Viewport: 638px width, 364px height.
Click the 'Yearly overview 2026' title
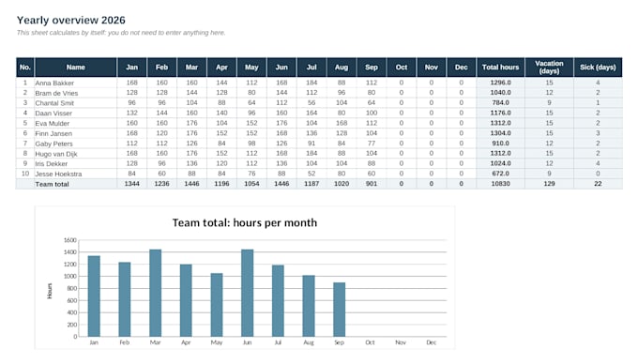tap(70, 21)
